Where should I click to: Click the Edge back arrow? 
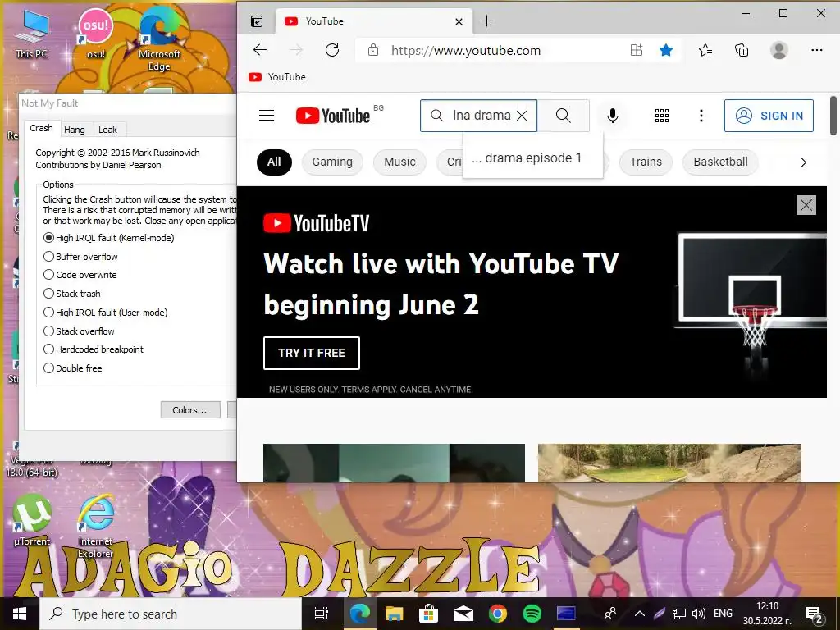(x=260, y=50)
